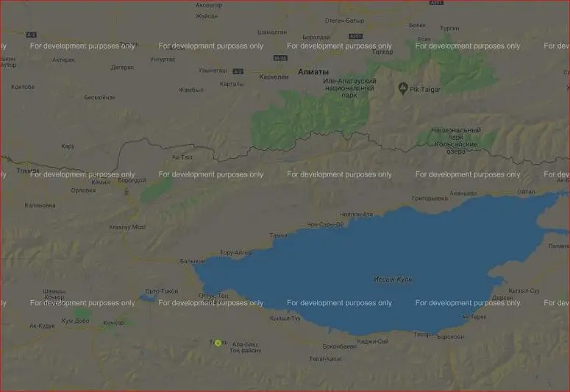Click the Иле-Алатауский национальный парк label
The height and width of the screenshot is (392, 570).
[349, 88]
